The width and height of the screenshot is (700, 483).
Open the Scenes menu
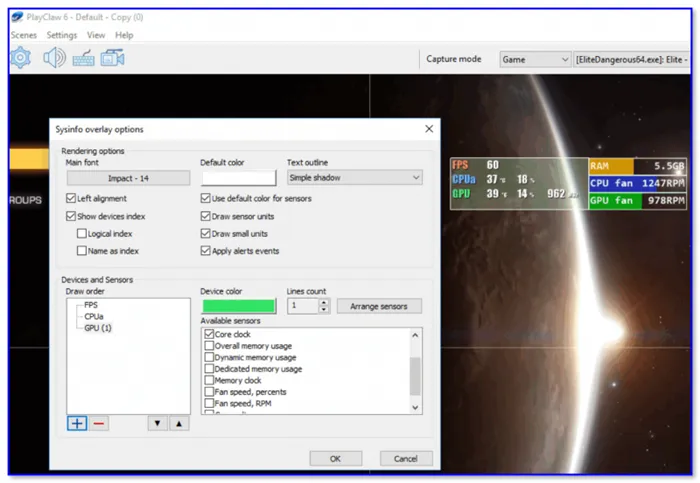pyautogui.click(x=23, y=35)
